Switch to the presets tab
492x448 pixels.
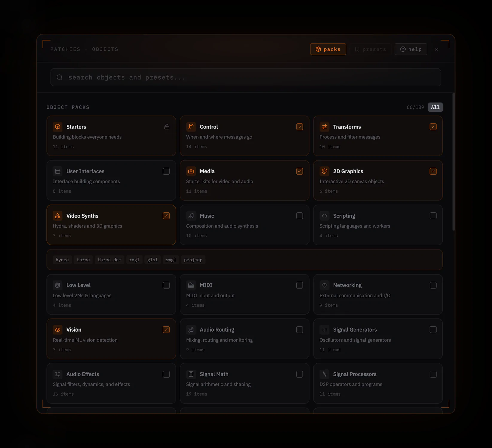(x=370, y=49)
